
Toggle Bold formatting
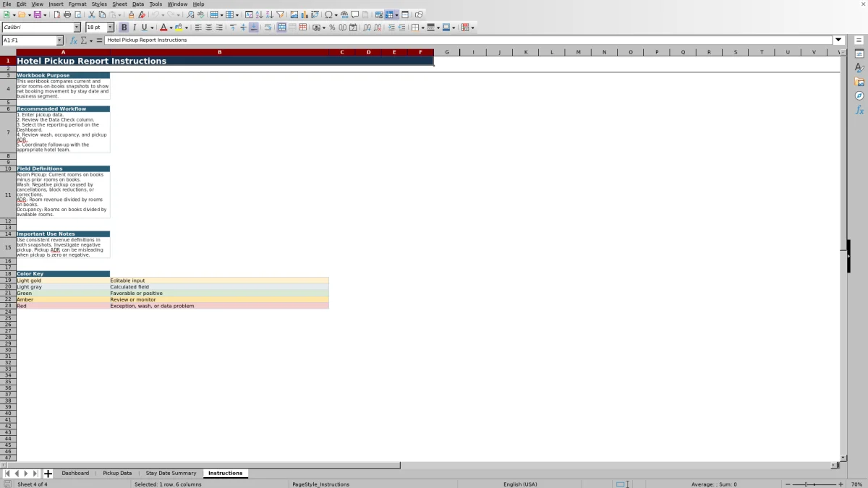pos(124,27)
